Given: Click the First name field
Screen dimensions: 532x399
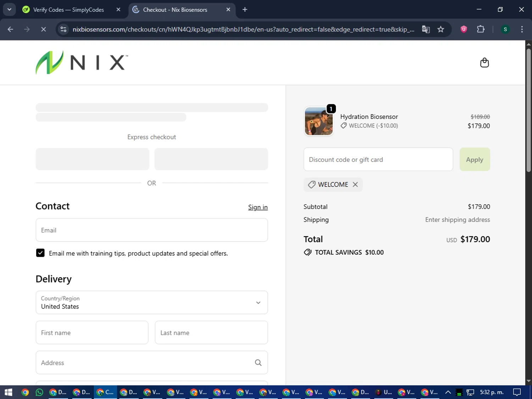Looking at the screenshot, I should (92, 333).
